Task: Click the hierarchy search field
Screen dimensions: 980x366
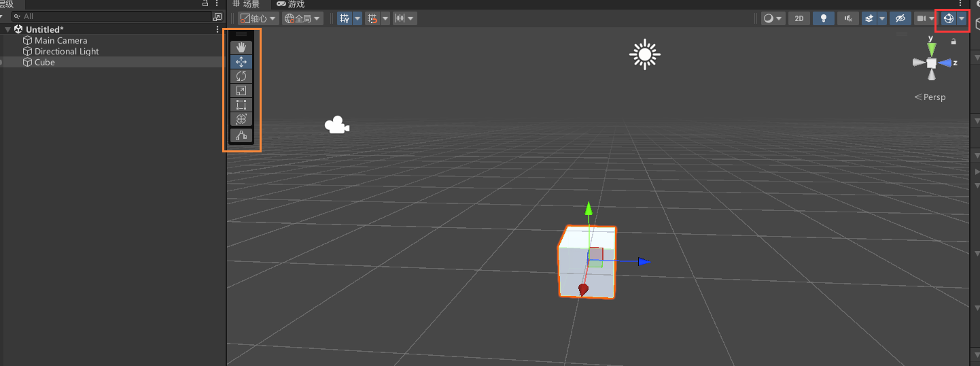Action: click(116, 16)
